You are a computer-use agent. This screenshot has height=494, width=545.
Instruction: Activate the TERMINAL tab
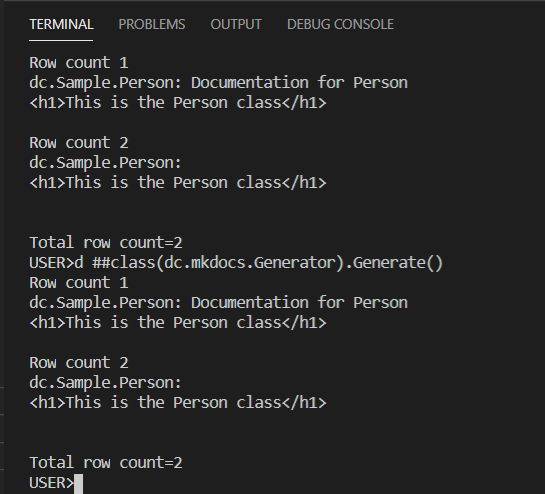click(61, 24)
